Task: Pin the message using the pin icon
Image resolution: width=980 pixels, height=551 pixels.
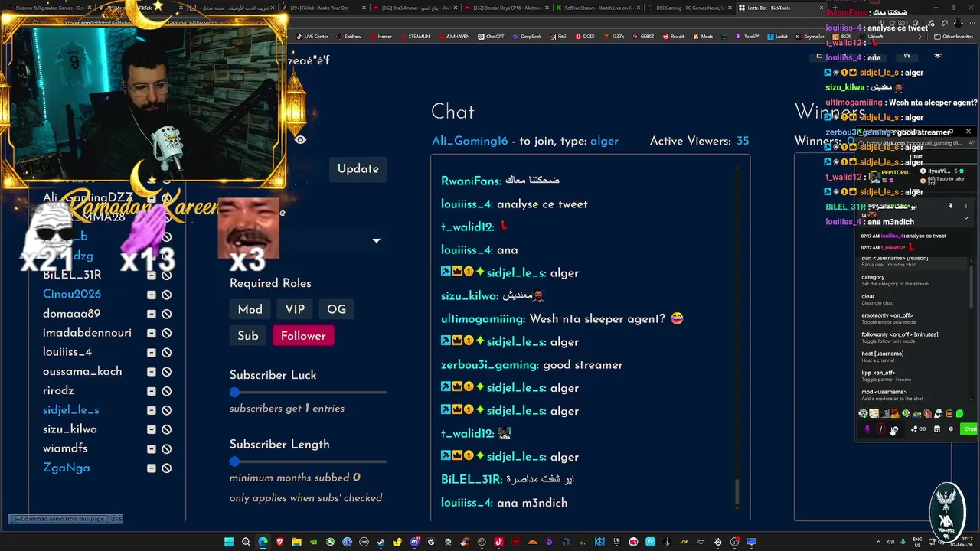Action: click(951, 206)
